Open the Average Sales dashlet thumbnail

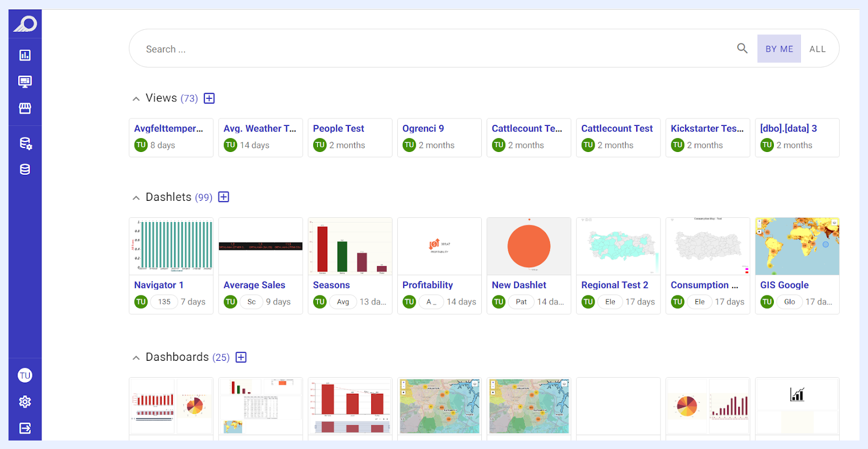point(261,247)
